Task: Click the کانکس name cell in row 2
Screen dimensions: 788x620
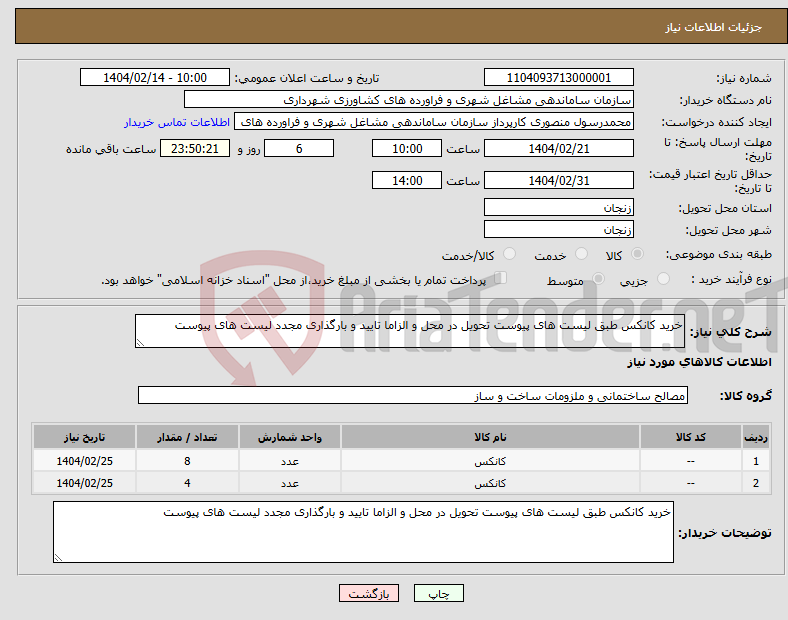Action: (490, 483)
